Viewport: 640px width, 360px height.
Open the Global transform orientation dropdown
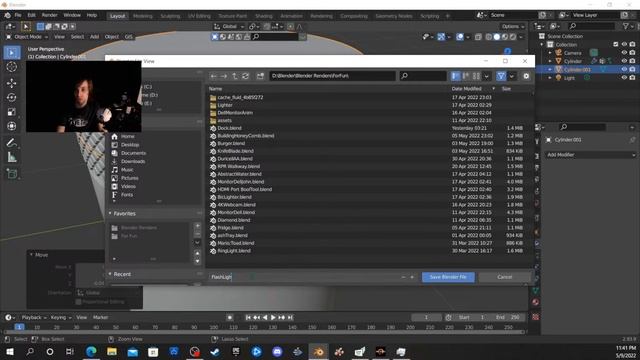[x=229, y=27]
